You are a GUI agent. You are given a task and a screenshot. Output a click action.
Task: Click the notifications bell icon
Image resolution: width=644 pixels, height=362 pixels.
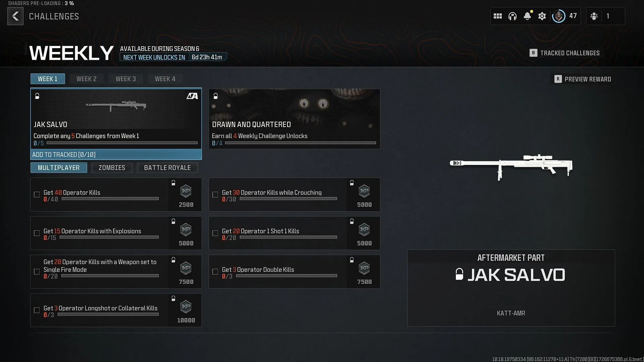[x=527, y=16]
